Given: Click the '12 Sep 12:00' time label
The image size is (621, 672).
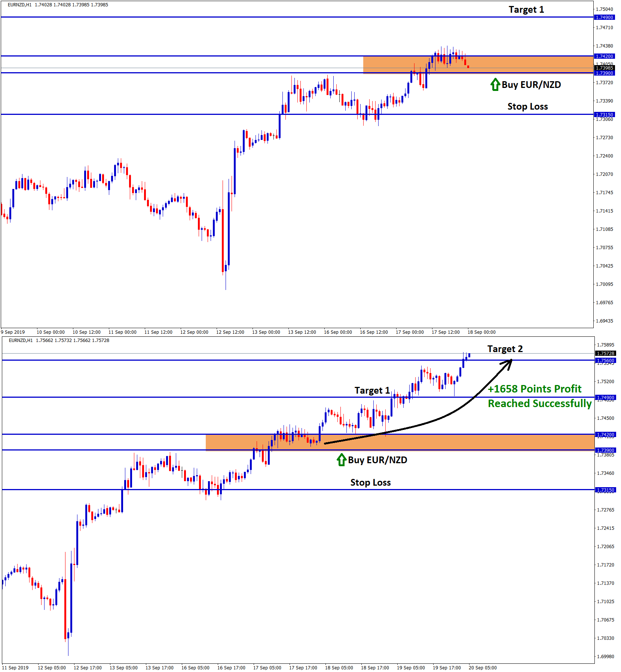Looking at the screenshot, I should click(x=230, y=332).
